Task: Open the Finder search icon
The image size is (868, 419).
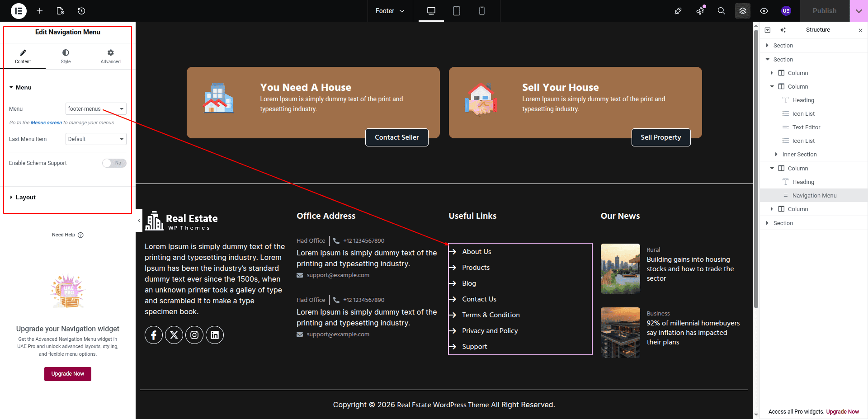Action: coord(722,11)
